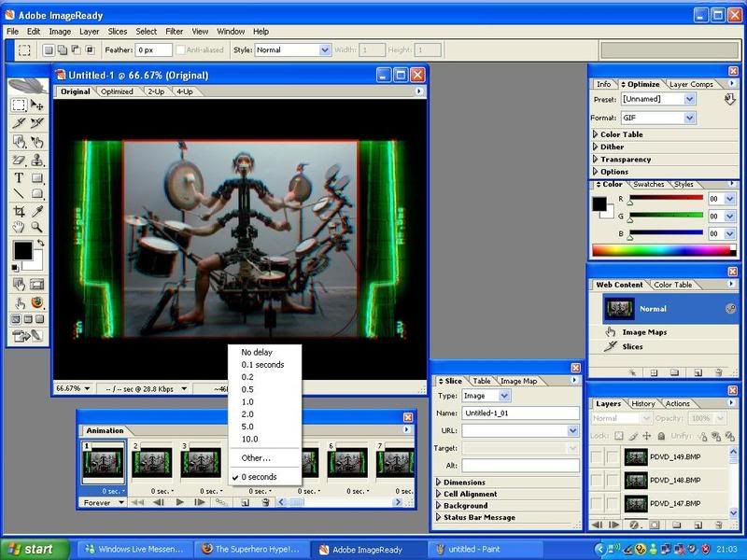Switch to untitled - Paint in taskbar
Screen dimensions: 747x560
pos(486,549)
